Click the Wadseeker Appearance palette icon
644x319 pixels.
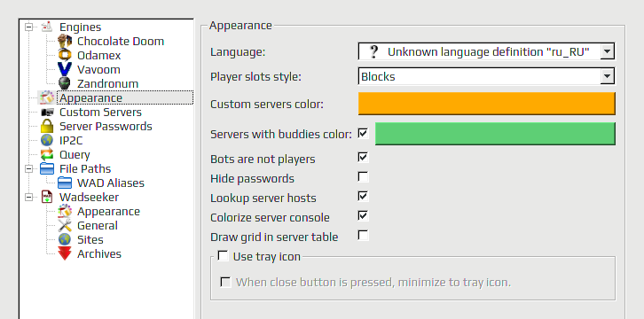[x=65, y=212]
